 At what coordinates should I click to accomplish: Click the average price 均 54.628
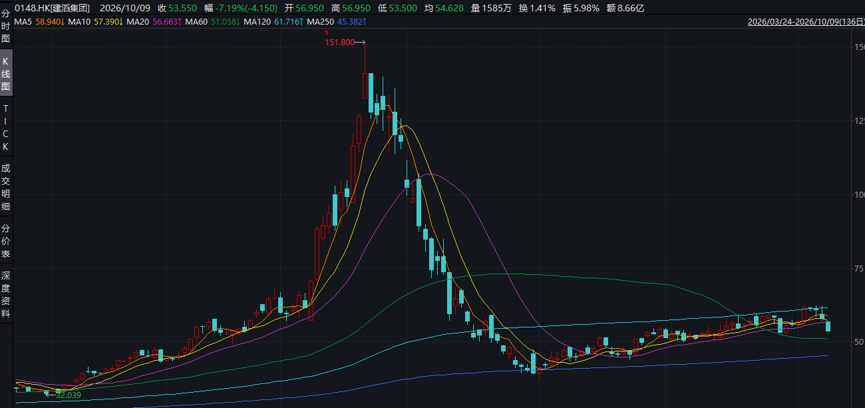click(444, 8)
